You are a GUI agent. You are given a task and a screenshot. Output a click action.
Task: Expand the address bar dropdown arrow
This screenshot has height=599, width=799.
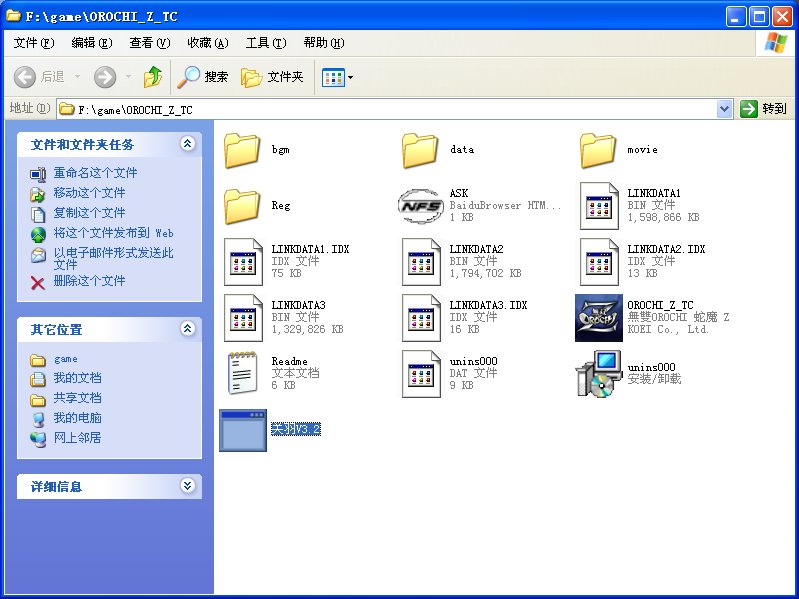(725, 109)
